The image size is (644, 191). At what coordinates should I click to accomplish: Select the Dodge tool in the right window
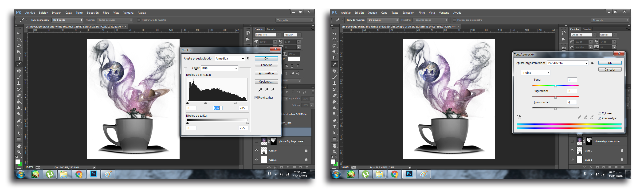pyautogui.click(x=334, y=114)
